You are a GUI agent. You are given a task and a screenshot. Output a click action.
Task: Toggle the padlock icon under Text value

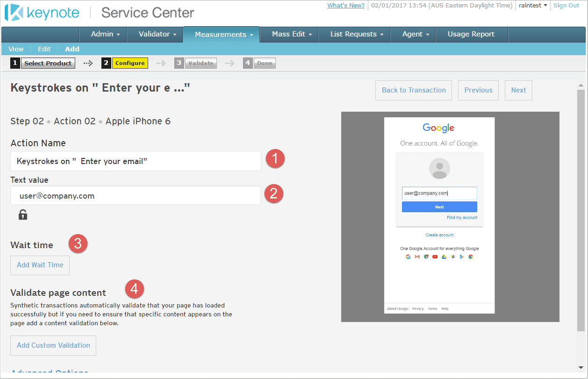point(23,215)
